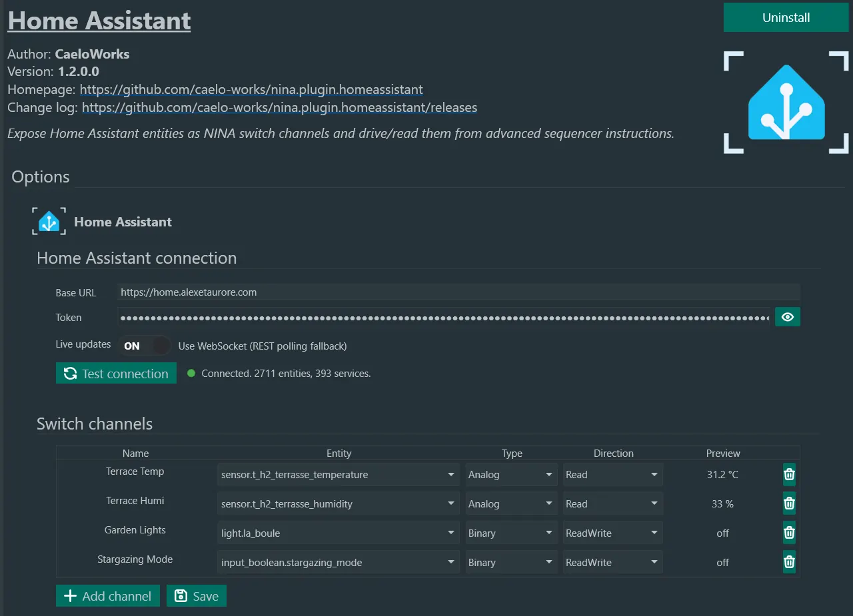
Task: Click the large Home Assistant plugin logo
Action: (x=786, y=102)
